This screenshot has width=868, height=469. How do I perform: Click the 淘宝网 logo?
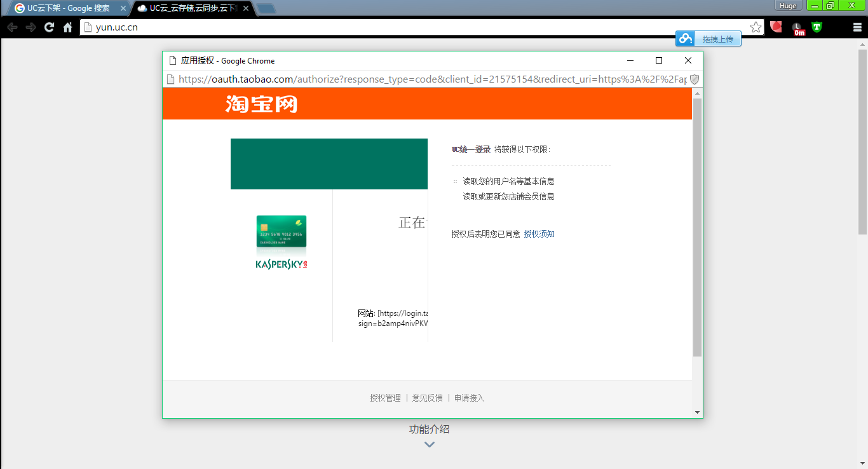pos(261,104)
